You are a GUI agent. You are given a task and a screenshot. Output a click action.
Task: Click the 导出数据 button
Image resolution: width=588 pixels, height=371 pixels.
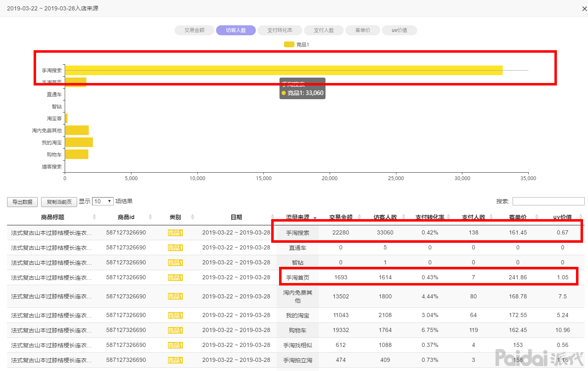click(22, 202)
